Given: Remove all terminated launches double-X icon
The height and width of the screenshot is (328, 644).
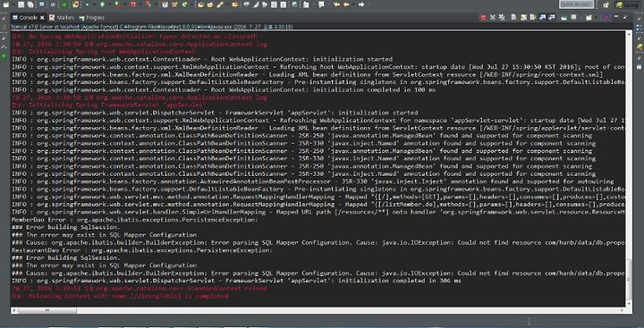Looking at the screenshot, I should 502,17.
